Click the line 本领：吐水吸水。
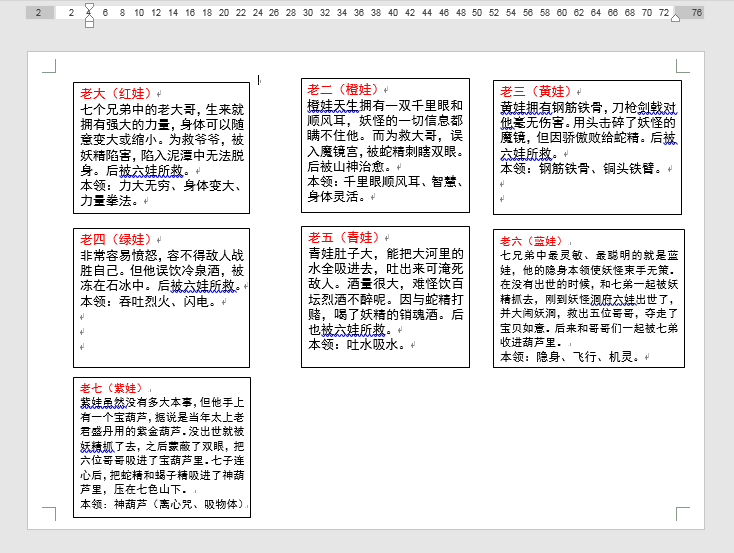Viewport: 734px width, 553px height. pyautogui.click(x=357, y=345)
